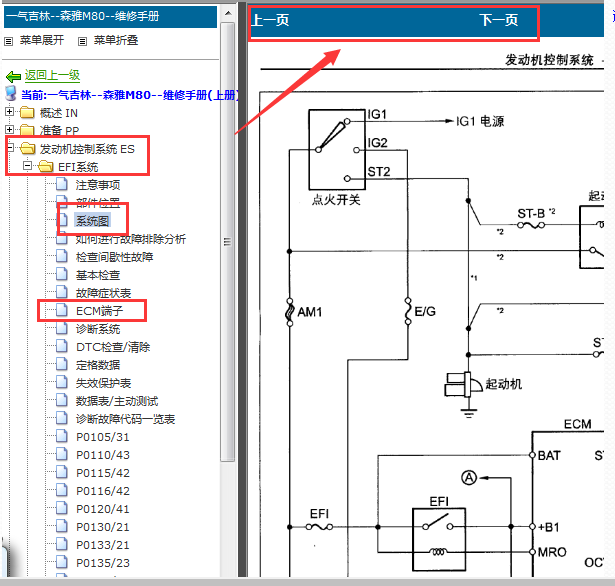Click the EFI系统 folder icon
The height and width of the screenshot is (586, 615).
45,166
